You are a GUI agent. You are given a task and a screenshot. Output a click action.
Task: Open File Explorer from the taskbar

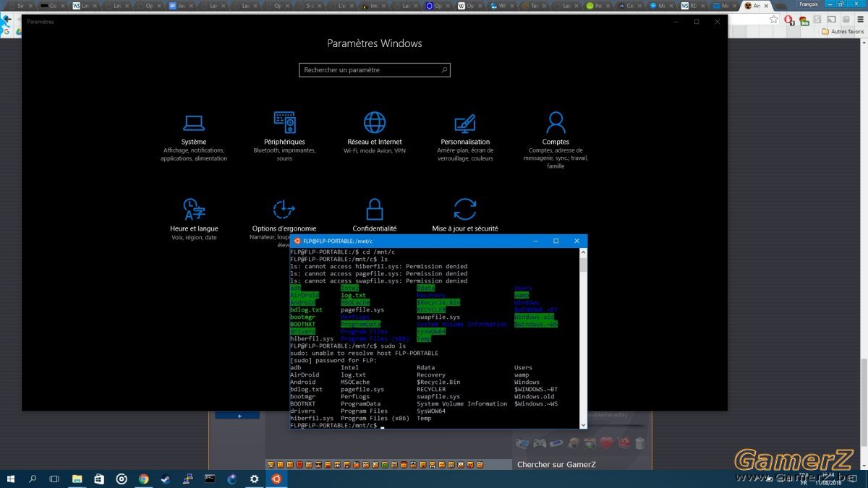click(x=77, y=479)
